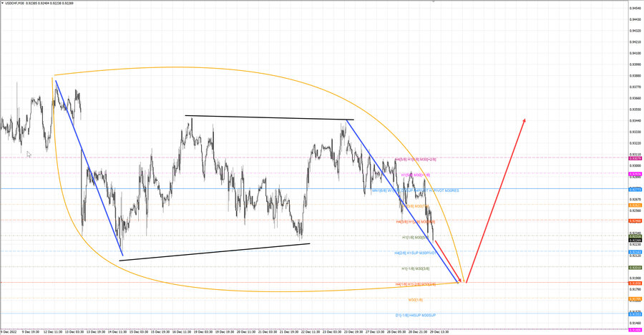644x335 pixels.
Task: Click the orange 0.92621 price tag
Action: click(635, 205)
